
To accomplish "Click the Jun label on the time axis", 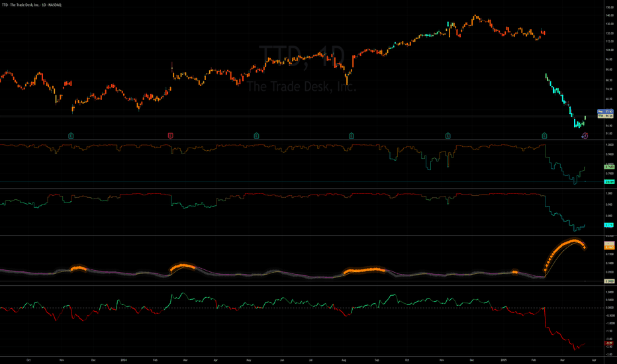I will click(282, 360).
